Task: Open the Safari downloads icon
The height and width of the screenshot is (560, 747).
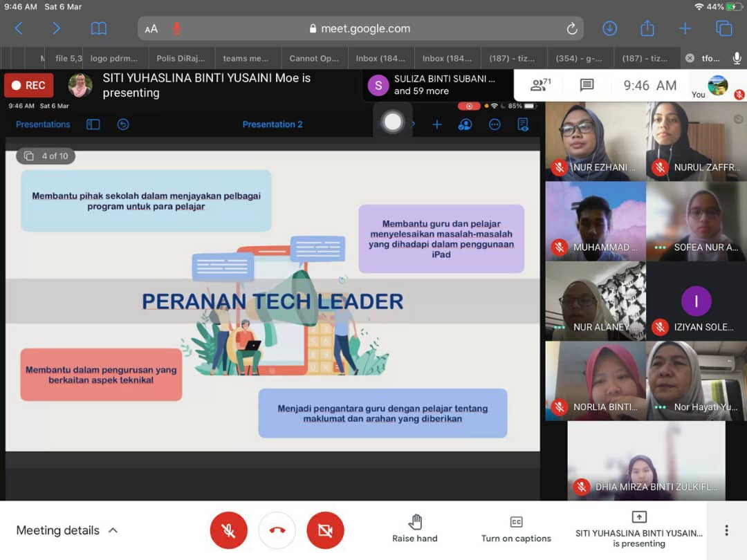Action: click(609, 28)
